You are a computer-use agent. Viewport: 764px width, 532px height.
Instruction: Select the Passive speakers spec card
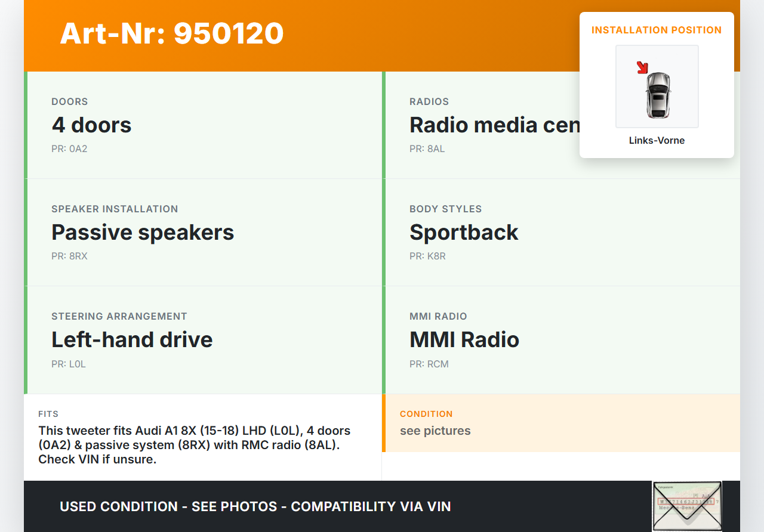(x=203, y=233)
